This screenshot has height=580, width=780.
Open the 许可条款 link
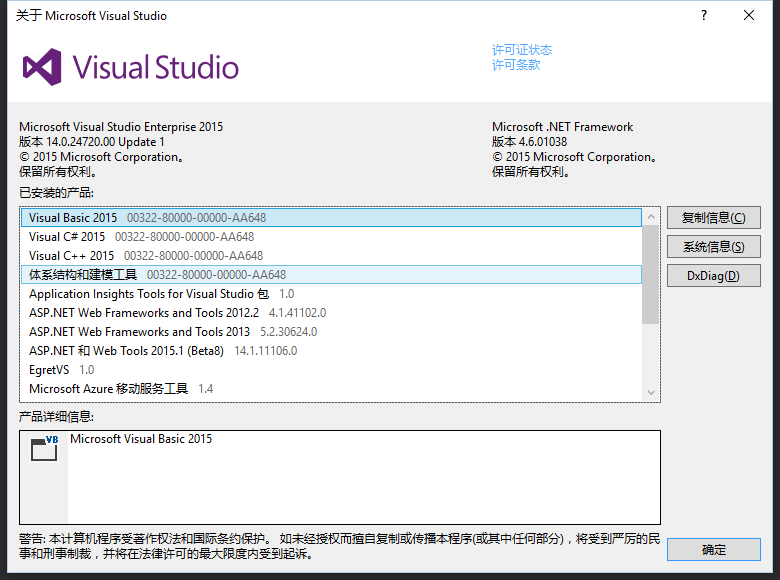point(516,65)
